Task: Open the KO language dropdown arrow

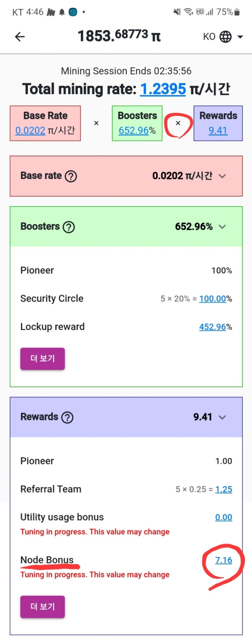Action: coord(240,37)
